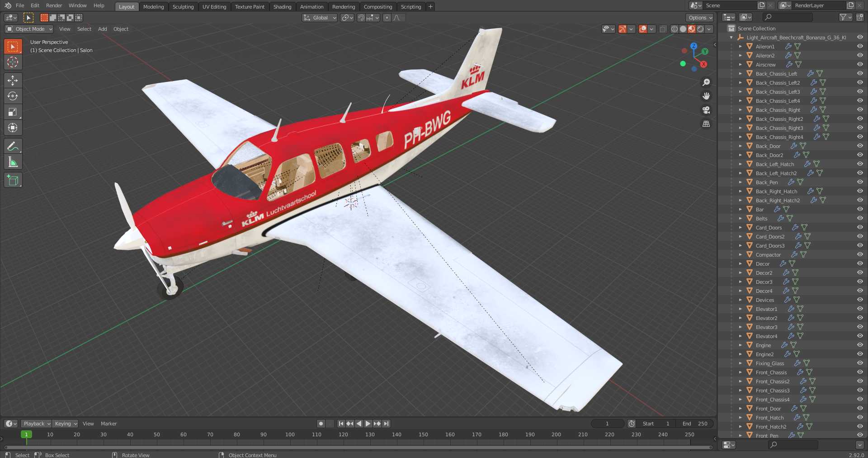868x458 pixels.
Task: Play animation forward
Action: (368, 424)
